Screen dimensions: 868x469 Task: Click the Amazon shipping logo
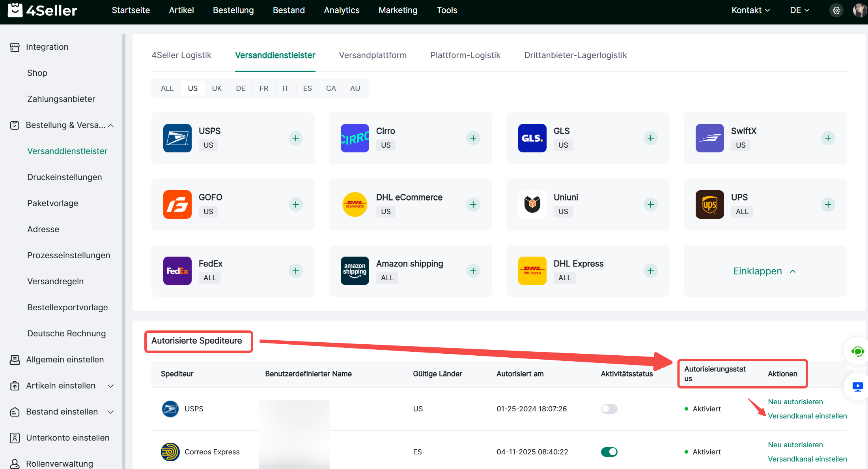pyautogui.click(x=355, y=271)
